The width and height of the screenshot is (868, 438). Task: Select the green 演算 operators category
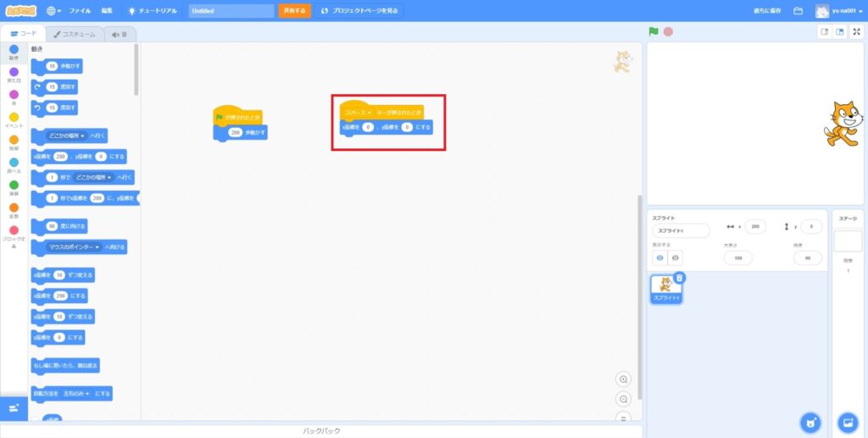click(x=14, y=188)
